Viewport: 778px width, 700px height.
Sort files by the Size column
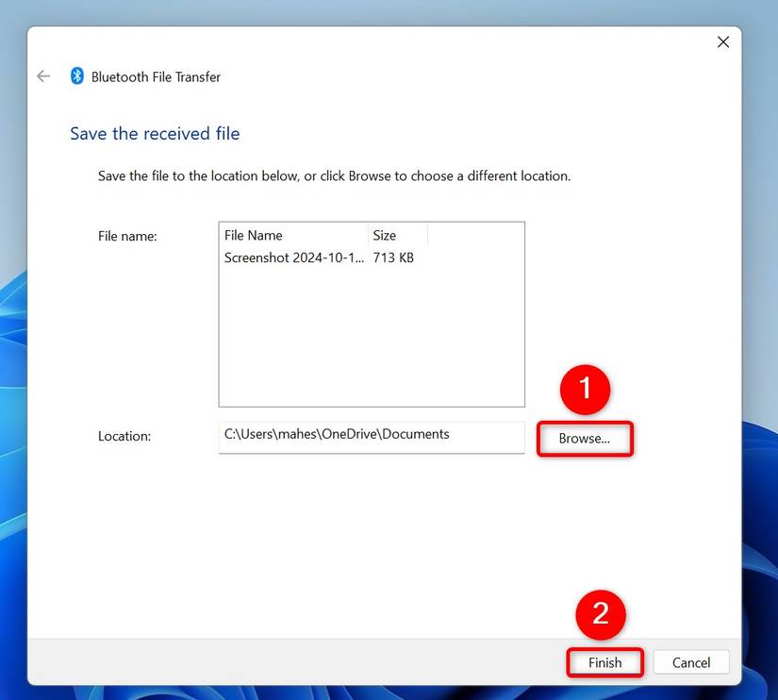pos(387,235)
